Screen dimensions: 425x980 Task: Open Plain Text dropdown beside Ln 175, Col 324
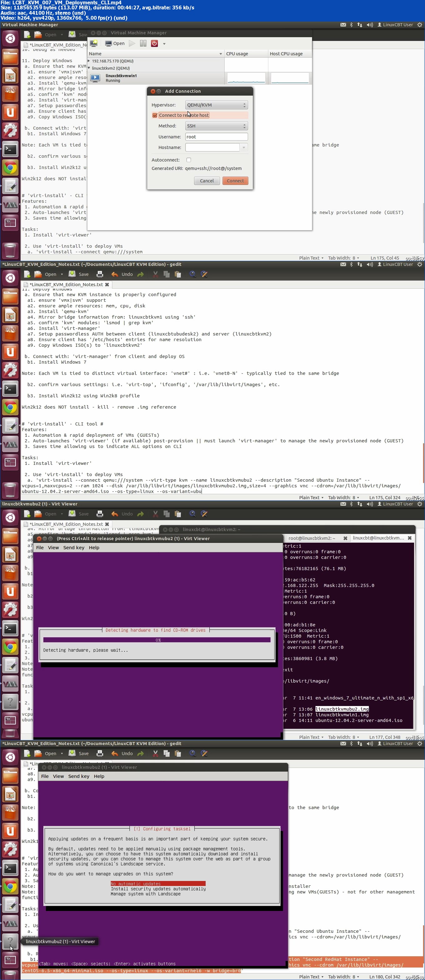tap(311, 498)
